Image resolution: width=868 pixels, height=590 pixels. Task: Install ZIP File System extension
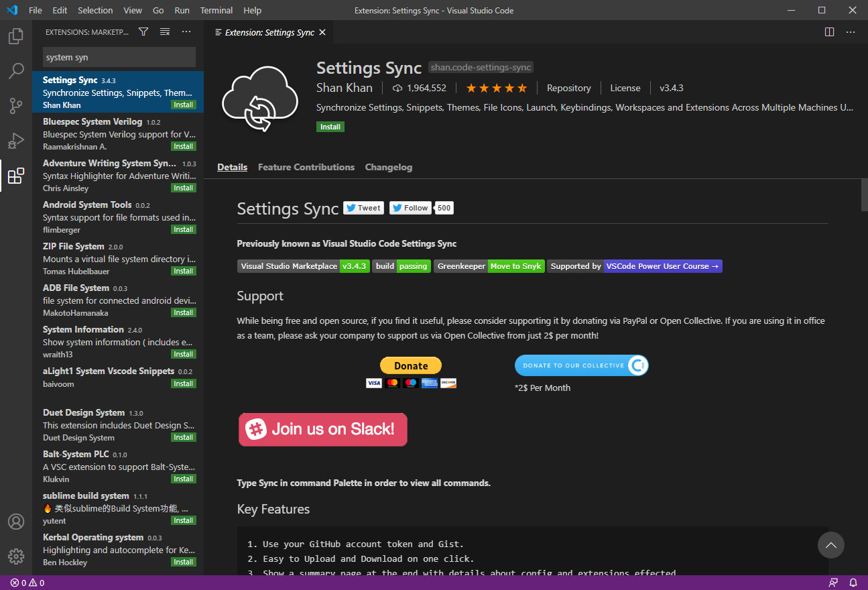pos(184,271)
